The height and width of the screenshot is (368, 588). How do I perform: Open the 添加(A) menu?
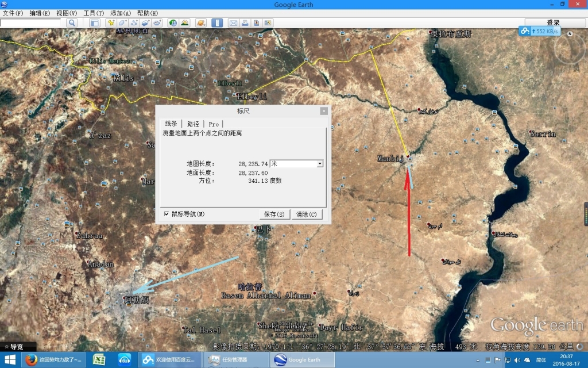pyautogui.click(x=121, y=13)
